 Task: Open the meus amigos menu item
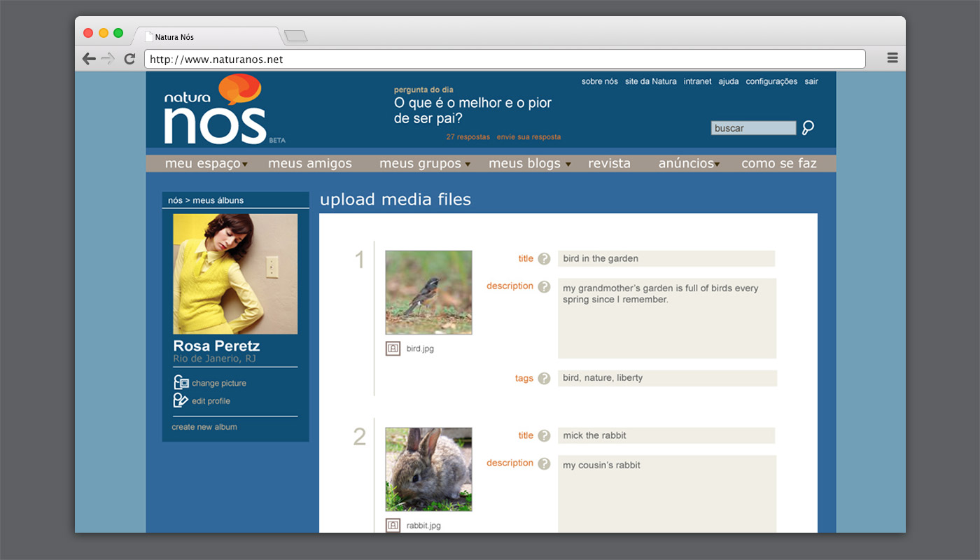coord(310,164)
